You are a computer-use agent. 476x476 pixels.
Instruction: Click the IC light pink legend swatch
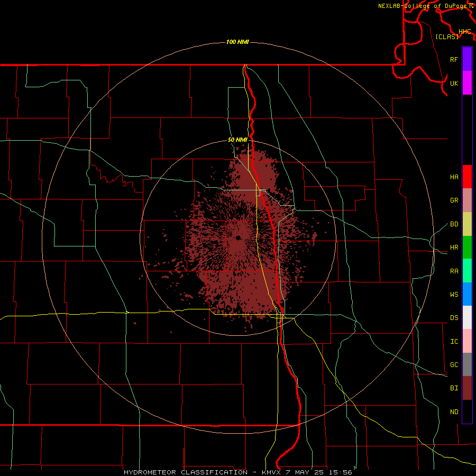point(467,341)
